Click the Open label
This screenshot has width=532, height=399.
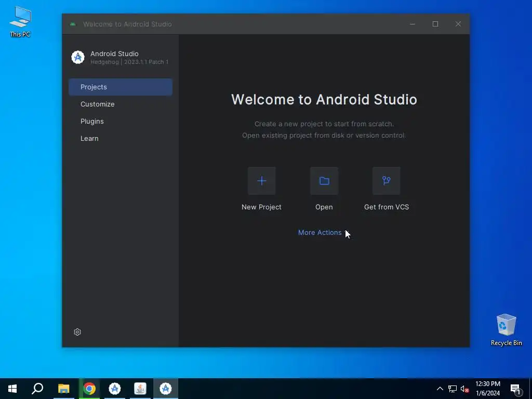pyautogui.click(x=324, y=207)
